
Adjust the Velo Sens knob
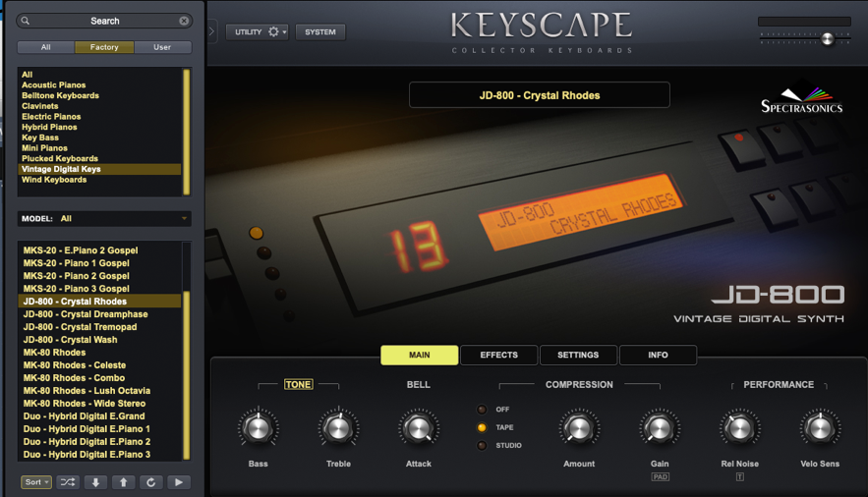pos(820,428)
